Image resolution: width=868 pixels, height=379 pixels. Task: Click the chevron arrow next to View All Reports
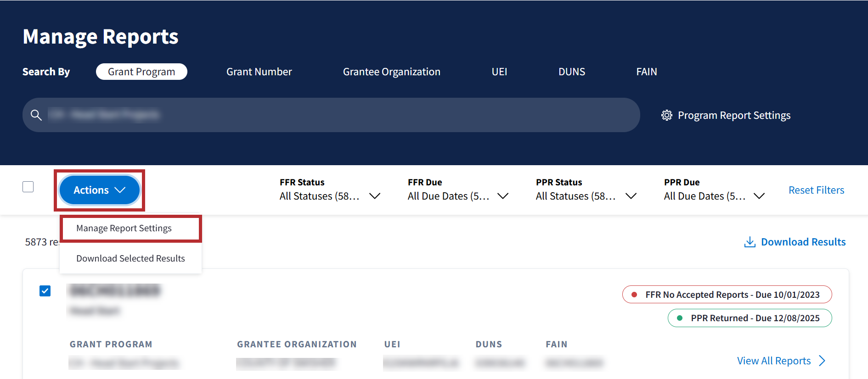[x=822, y=361]
